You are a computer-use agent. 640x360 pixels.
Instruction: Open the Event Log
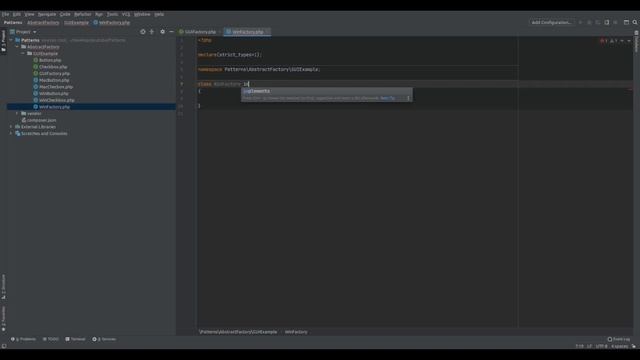(x=619, y=339)
